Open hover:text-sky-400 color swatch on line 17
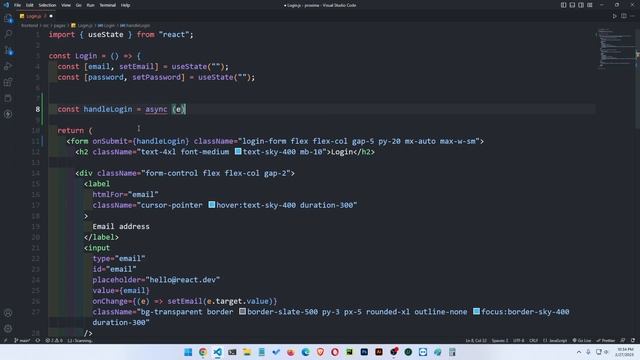 (x=211, y=204)
